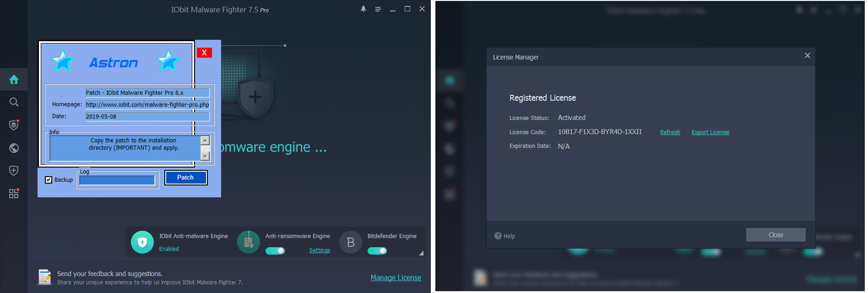The height and width of the screenshot is (293, 868).
Task: Click the expand corner arrow of engines panel
Action: point(421,253)
